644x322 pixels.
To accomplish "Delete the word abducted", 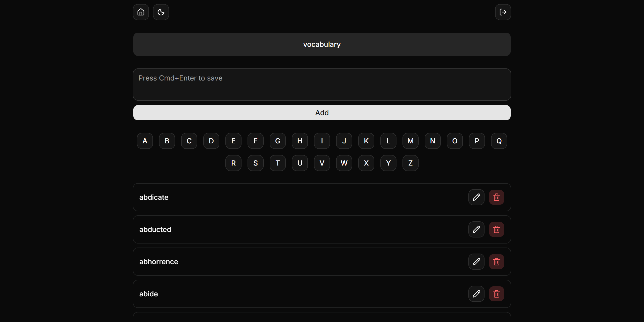I will (x=496, y=229).
